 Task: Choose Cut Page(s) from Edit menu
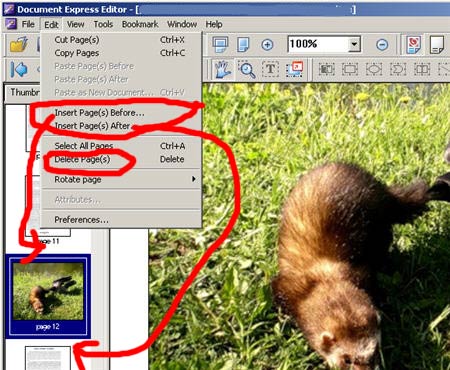click(121, 40)
